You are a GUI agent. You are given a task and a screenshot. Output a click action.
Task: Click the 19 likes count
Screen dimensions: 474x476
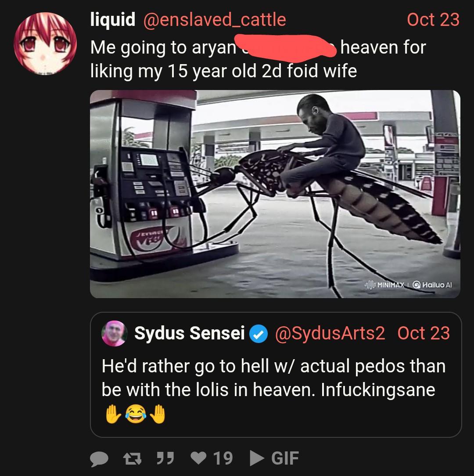point(223,458)
